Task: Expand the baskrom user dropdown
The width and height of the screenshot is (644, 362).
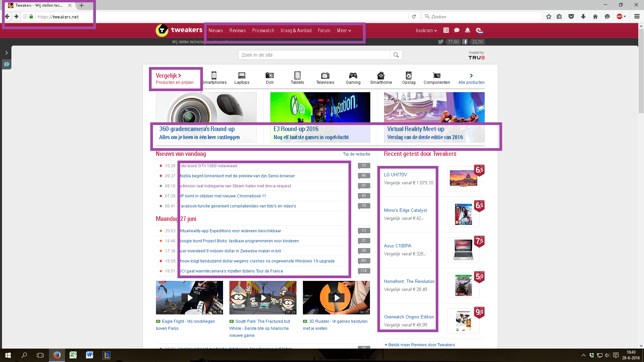Action: (x=426, y=31)
